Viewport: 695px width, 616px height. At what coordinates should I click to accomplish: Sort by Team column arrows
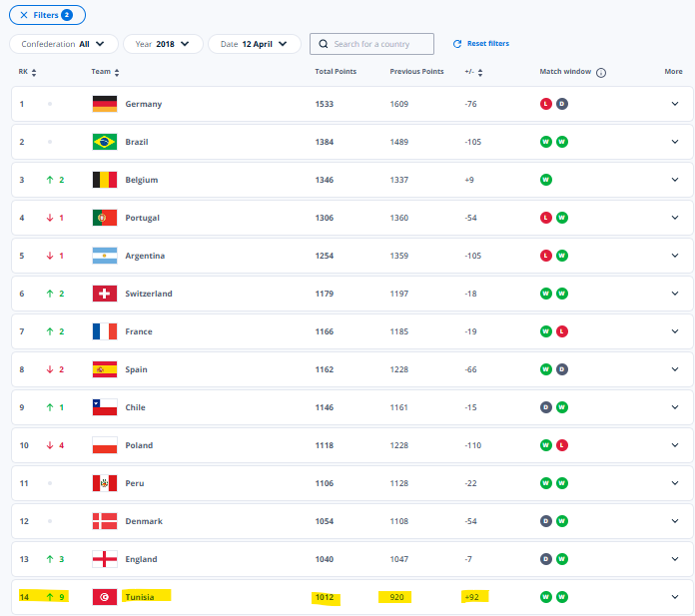[117, 72]
